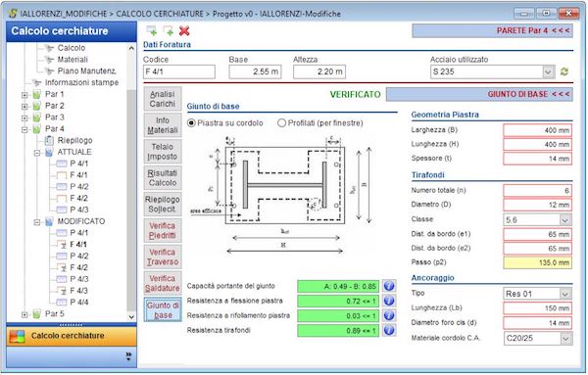
Task: Expand the Par 3 tree node
Action: (x=24, y=118)
